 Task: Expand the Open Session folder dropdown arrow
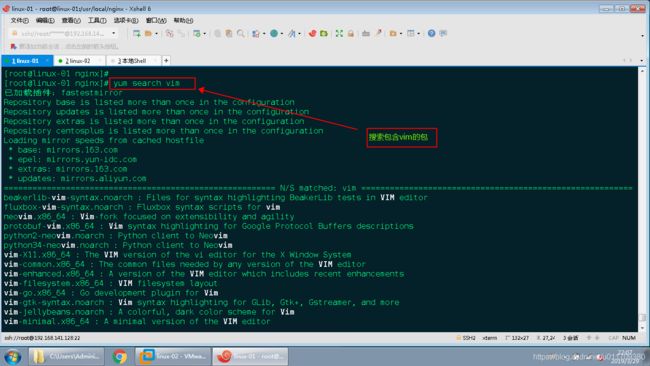(156, 34)
